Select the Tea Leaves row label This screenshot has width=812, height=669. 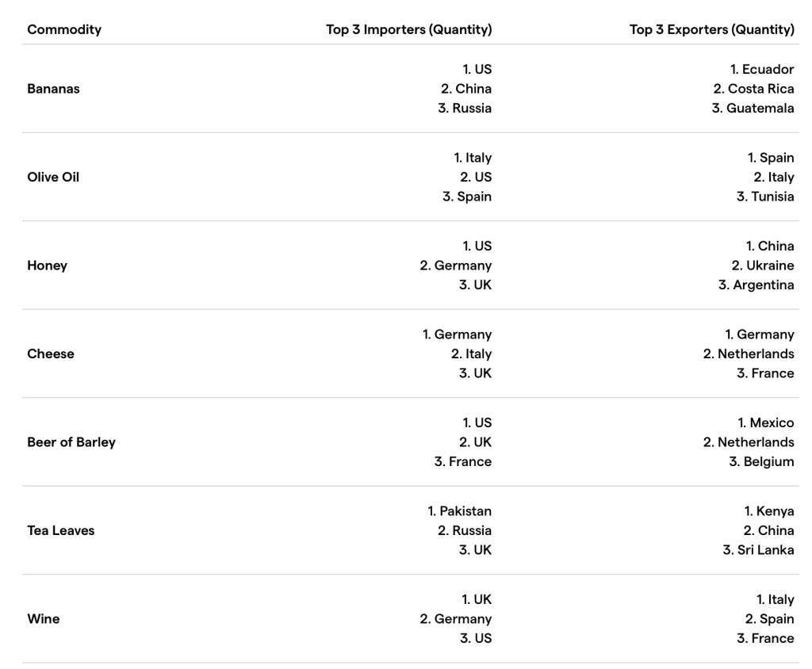coord(61,530)
